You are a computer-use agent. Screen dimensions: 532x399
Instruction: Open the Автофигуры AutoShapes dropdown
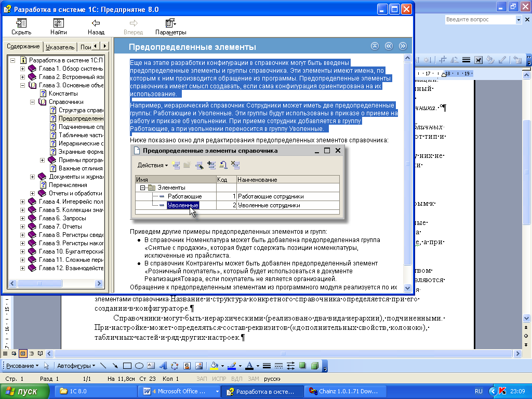76,366
